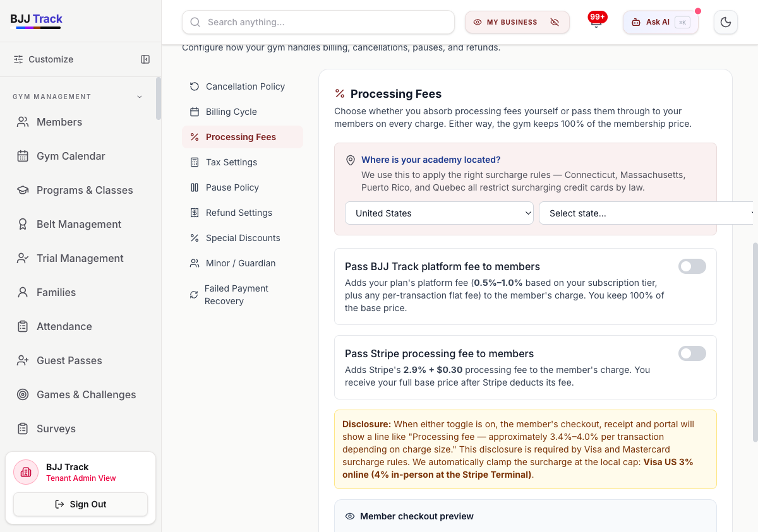Open Failed Payment Recovery tab
The image size is (758, 532).
click(x=243, y=295)
